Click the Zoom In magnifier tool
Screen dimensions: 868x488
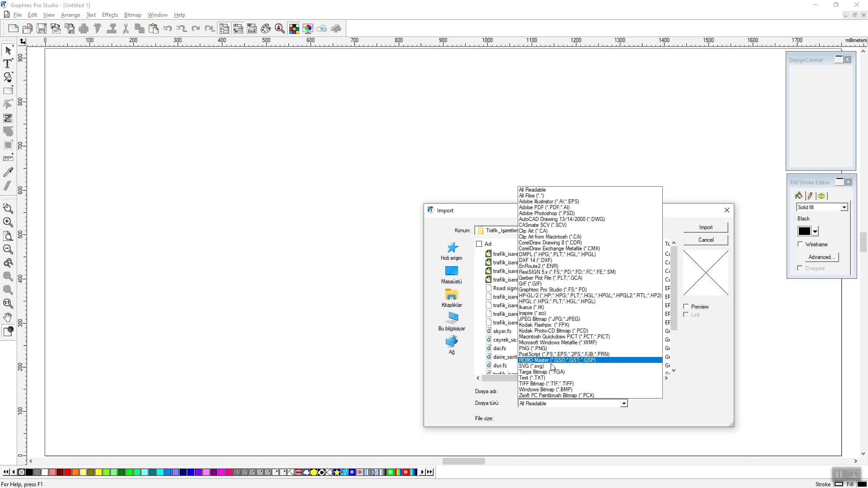tap(8, 222)
